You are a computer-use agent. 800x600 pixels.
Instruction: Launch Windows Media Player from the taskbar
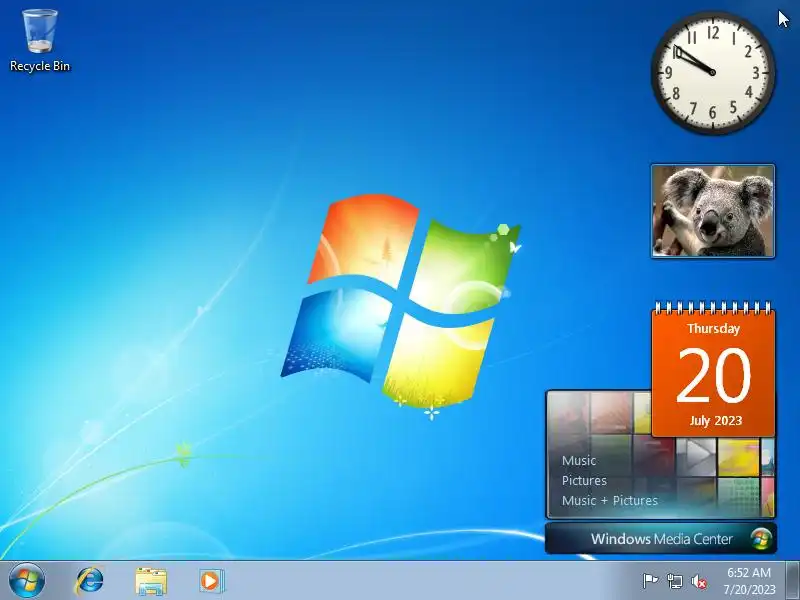click(x=211, y=581)
